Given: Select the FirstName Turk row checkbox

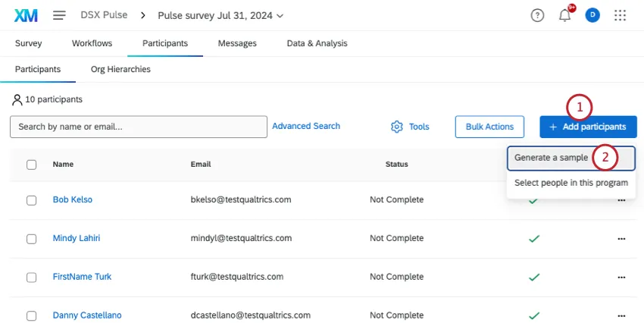Looking at the screenshot, I should pos(32,278).
